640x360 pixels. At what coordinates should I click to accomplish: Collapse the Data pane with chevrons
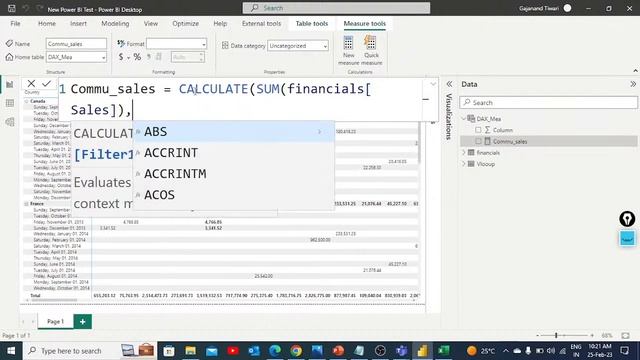click(x=633, y=84)
